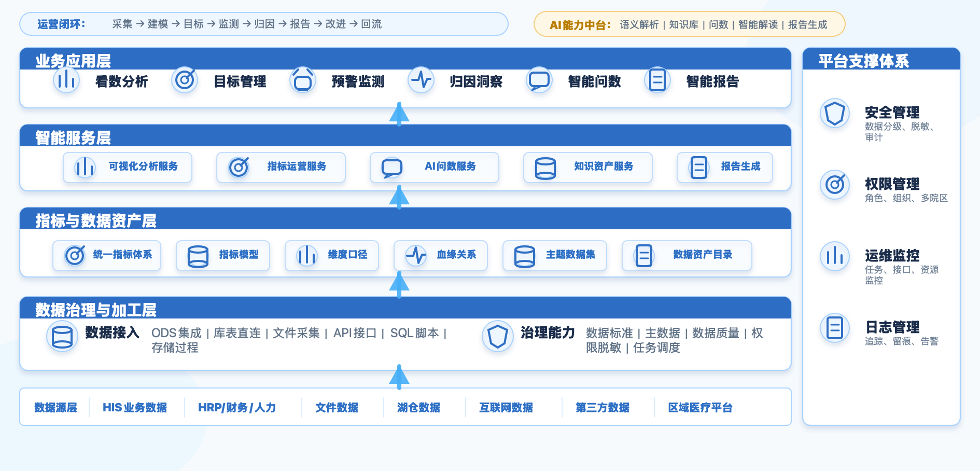Open the 统一指标体系 label

coord(122,254)
